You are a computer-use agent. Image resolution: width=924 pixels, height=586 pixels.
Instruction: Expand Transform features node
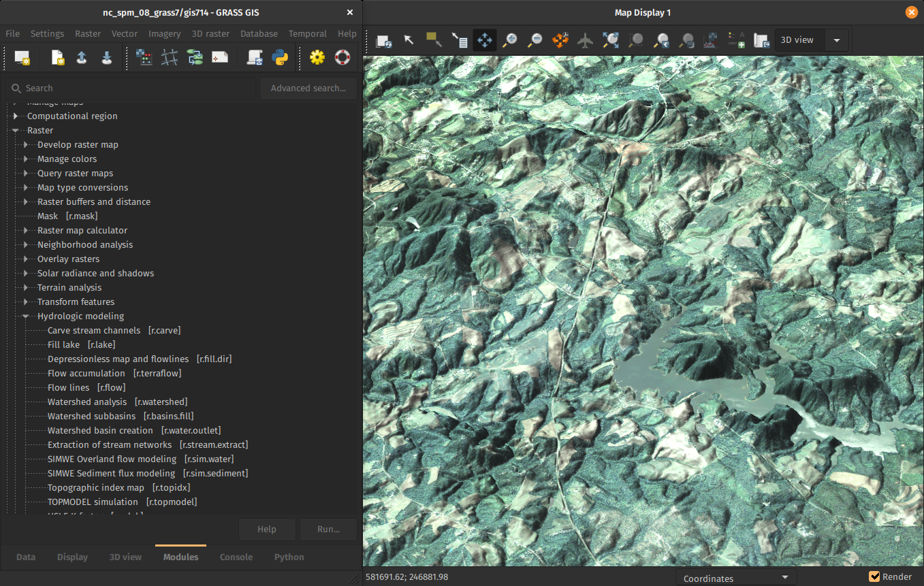25,302
